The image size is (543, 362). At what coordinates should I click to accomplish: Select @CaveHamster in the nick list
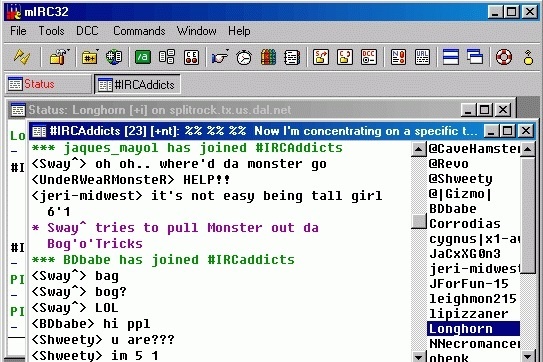pos(474,149)
